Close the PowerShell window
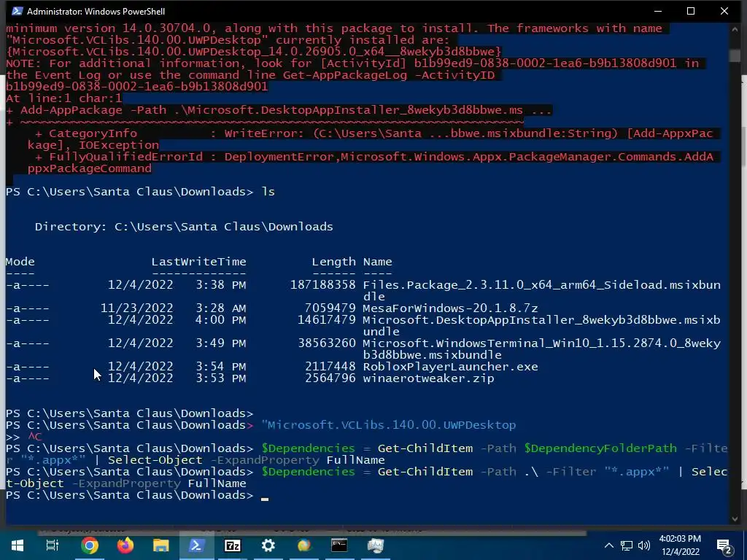This screenshot has width=747, height=560. [x=724, y=11]
